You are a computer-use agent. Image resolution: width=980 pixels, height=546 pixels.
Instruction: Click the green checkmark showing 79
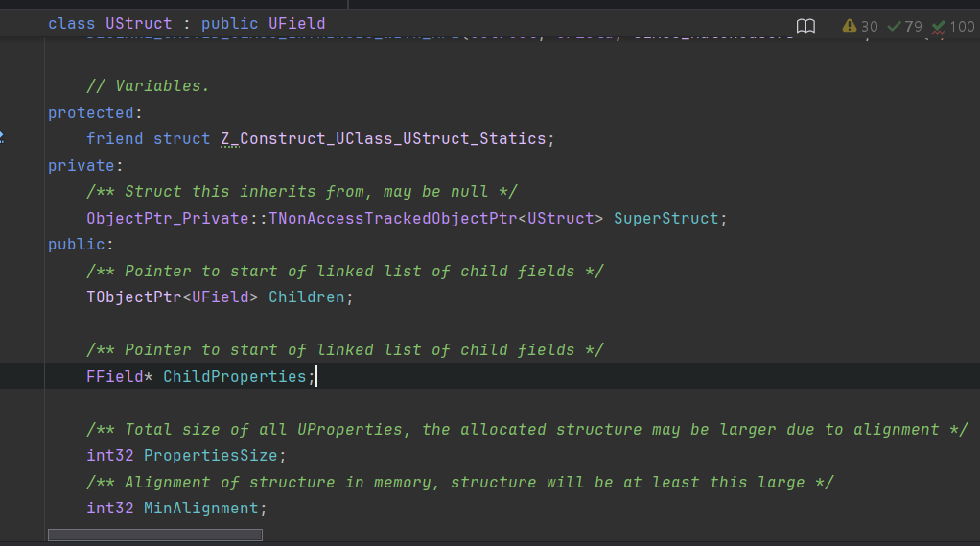point(904,26)
